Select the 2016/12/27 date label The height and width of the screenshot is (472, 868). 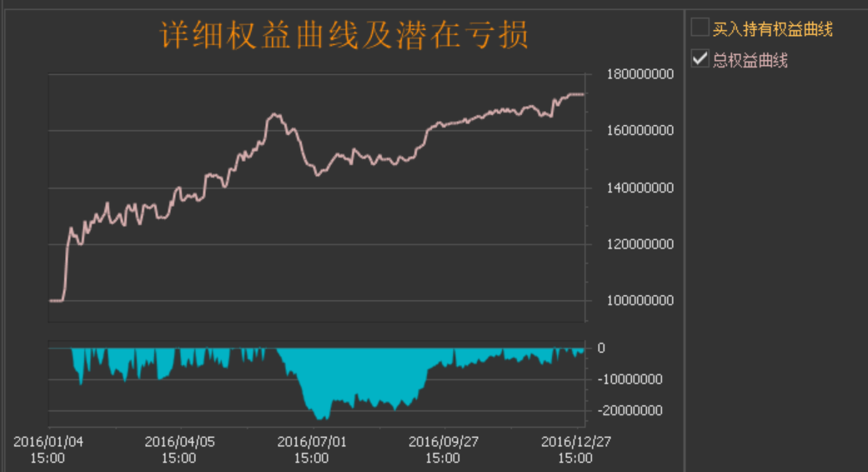point(574,442)
